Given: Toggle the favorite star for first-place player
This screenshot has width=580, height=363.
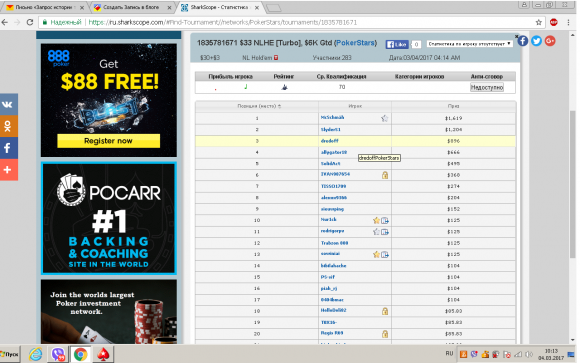Looking at the screenshot, I should (385, 118).
